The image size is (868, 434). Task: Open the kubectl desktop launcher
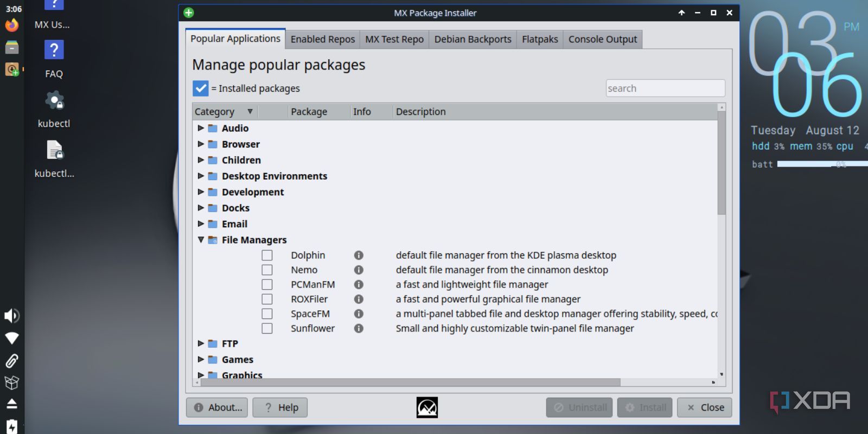[x=54, y=110]
